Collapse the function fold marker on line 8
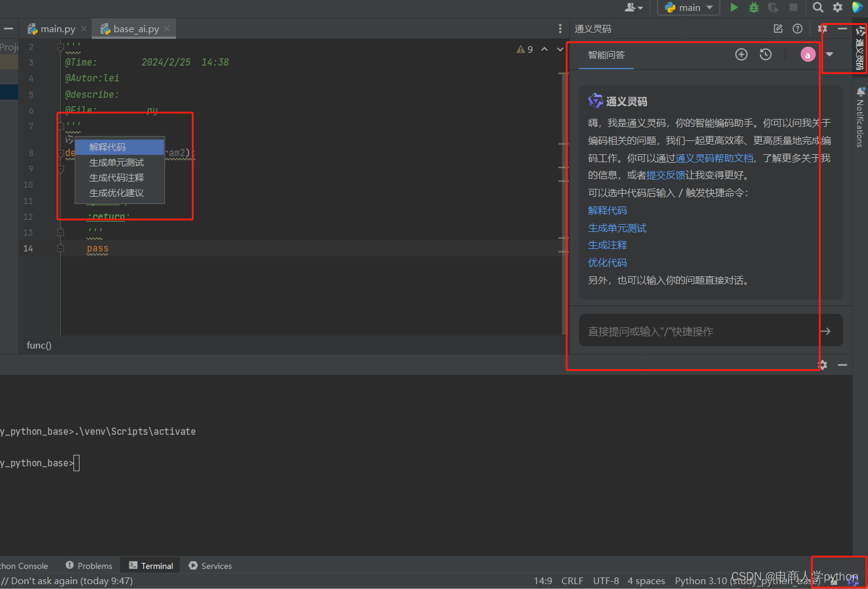Screen dimensions: 868x589 coord(61,153)
